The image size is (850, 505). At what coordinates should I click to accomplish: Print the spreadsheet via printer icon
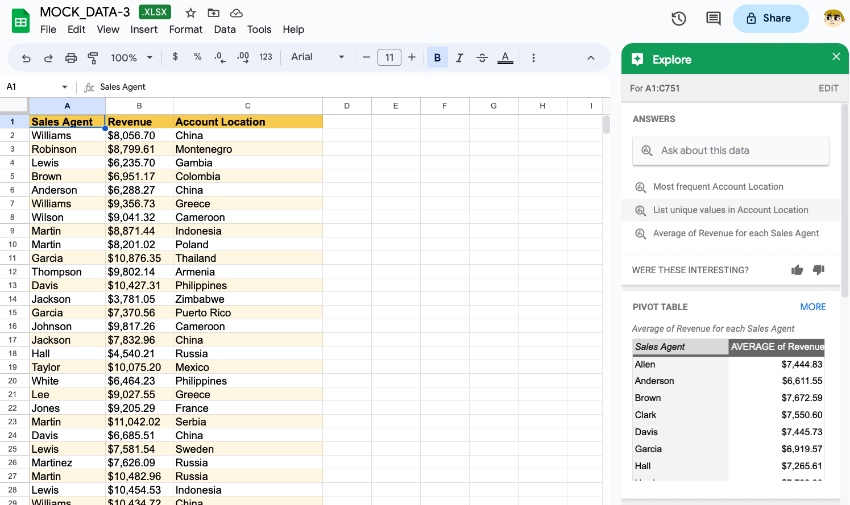[x=71, y=57]
